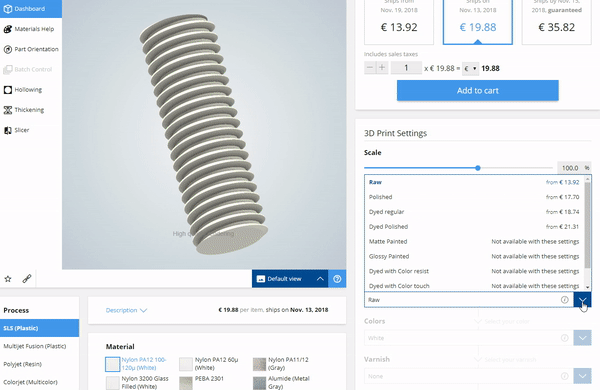Click the star favorite icon
600x390 pixels.
[x=8, y=279]
